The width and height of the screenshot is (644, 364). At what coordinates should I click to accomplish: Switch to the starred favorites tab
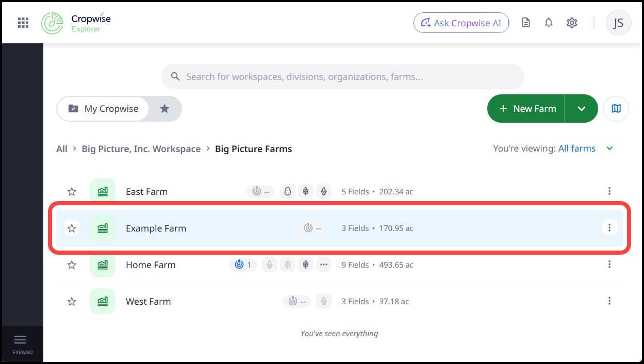tap(164, 109)
